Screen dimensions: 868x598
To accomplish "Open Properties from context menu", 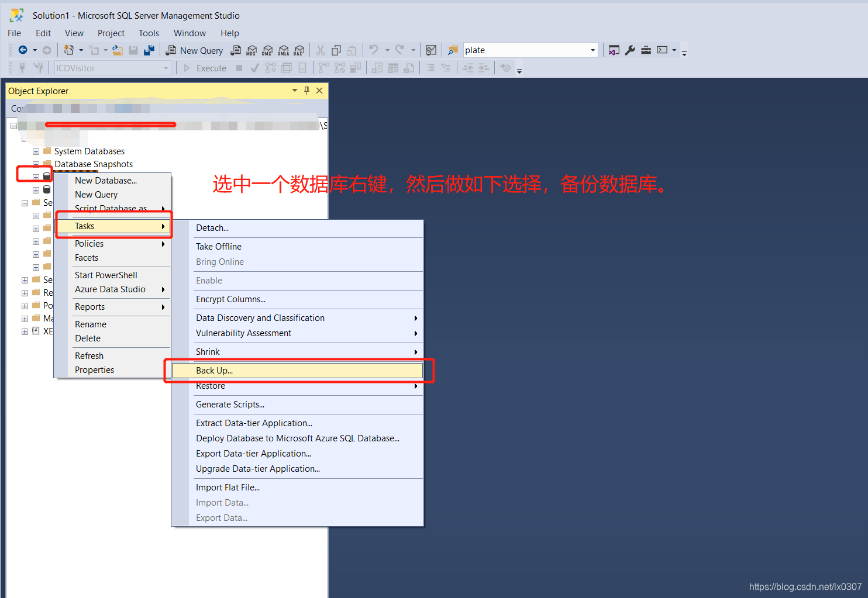I will coord(112,370).
